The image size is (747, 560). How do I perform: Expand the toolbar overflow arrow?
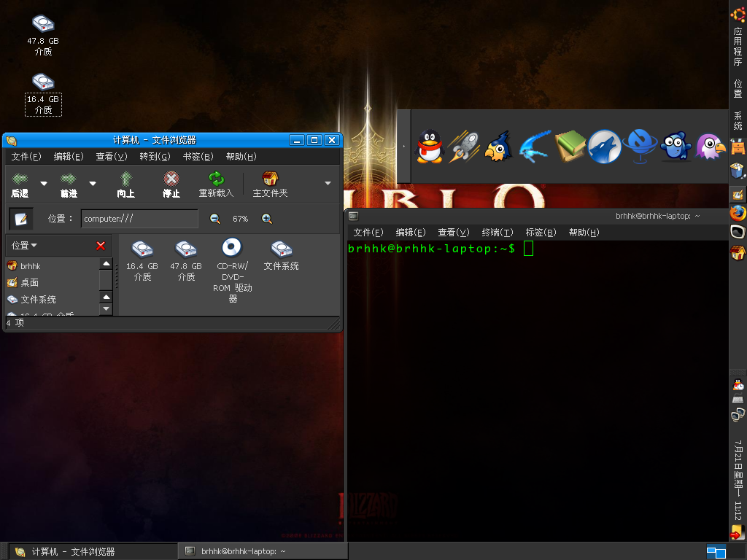(x=328, y=183)
